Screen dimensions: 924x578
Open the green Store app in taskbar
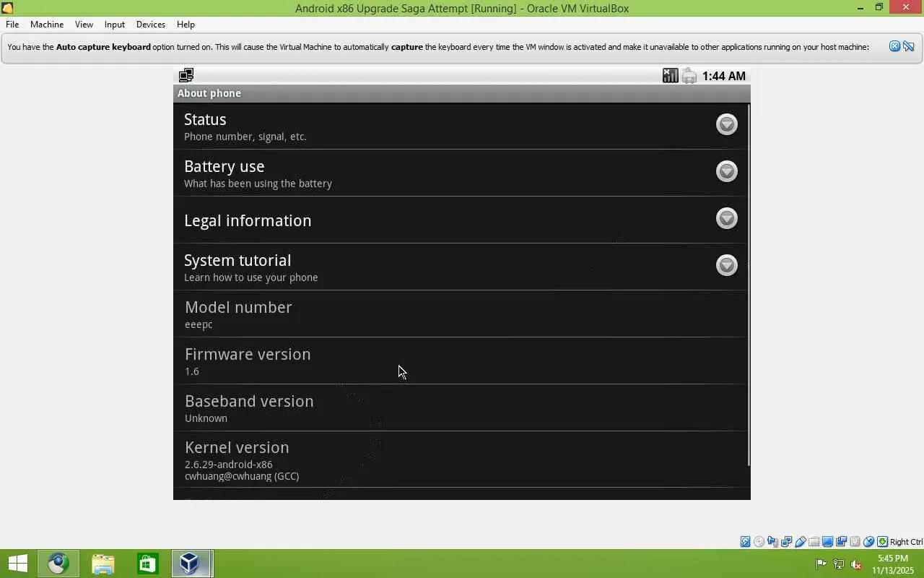pyautogui.click(x=147, y=564)
